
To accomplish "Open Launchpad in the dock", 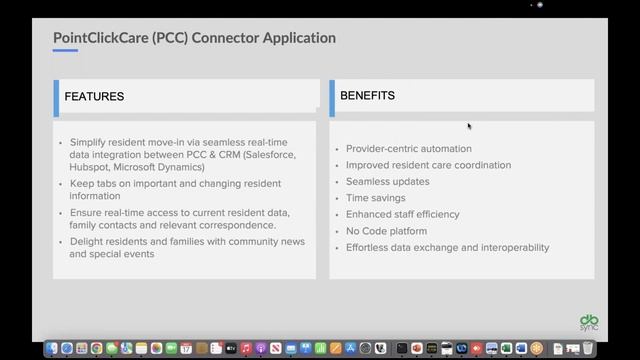I will [82, 348].
